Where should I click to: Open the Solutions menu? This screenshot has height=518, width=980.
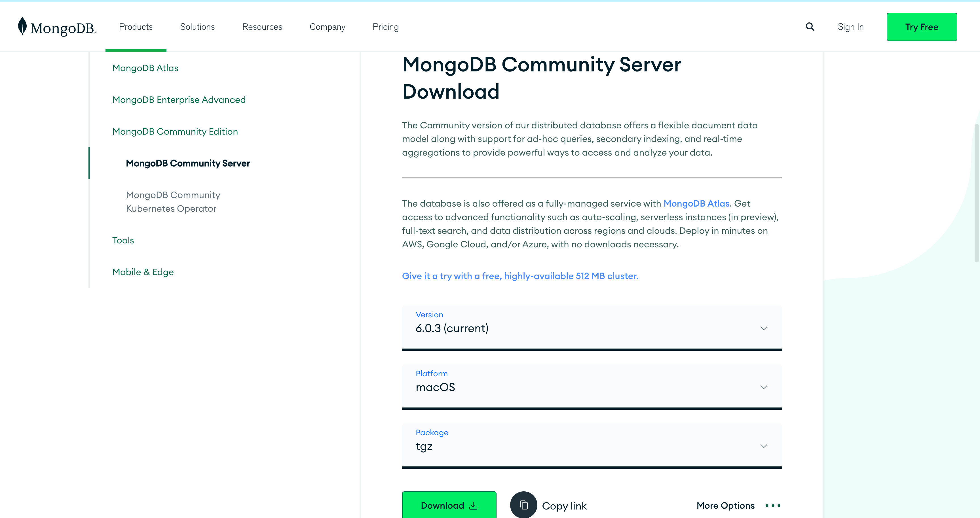coord(197,27)
